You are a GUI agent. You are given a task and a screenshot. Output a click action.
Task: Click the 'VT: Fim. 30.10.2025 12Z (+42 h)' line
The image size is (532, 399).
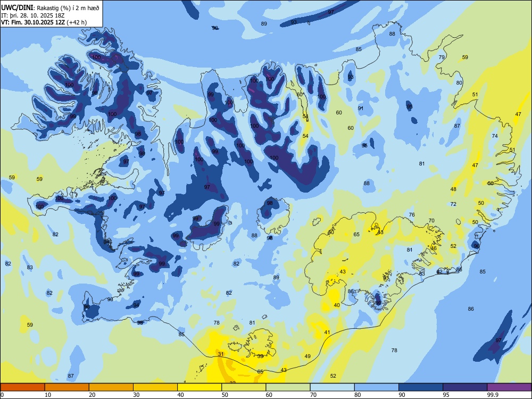coord(44,22)
